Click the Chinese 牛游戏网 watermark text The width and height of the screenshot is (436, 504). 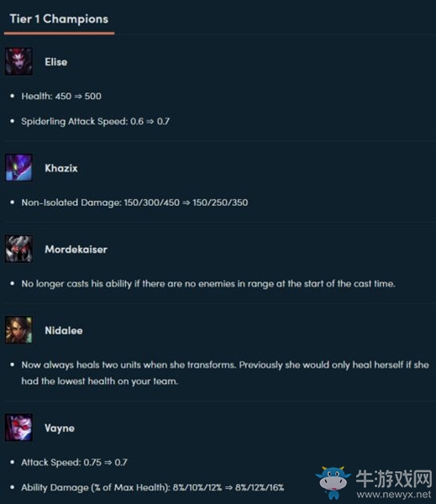coord(394,479)
